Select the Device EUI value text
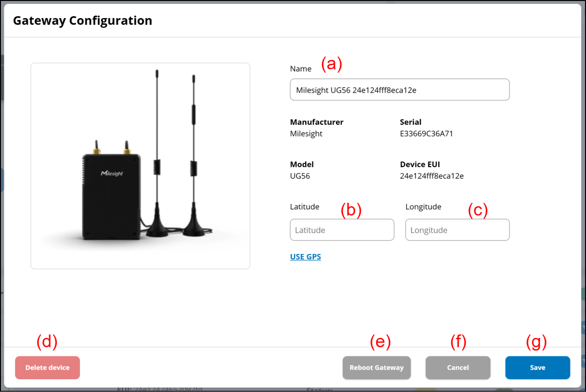 pos(431,176)
